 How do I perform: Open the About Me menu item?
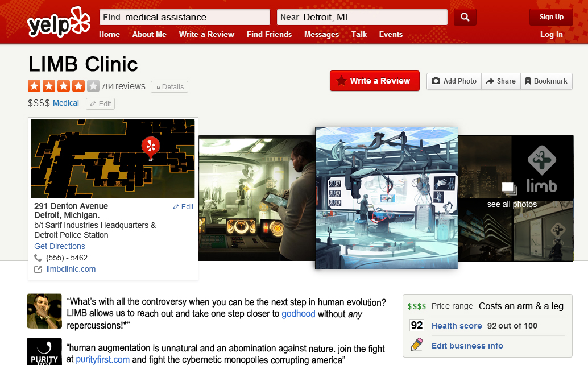tap(149, 35)
